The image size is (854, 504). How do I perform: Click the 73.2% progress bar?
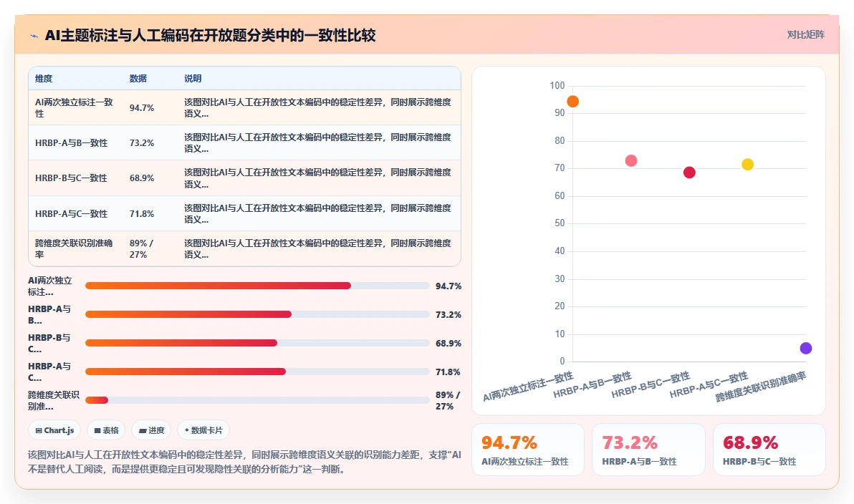click(x=257, y=314)
